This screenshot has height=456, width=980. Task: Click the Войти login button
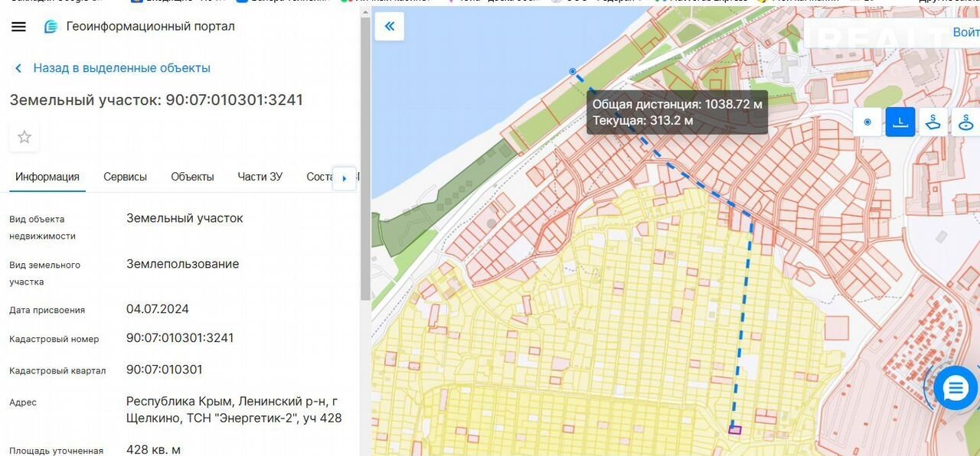965,33
